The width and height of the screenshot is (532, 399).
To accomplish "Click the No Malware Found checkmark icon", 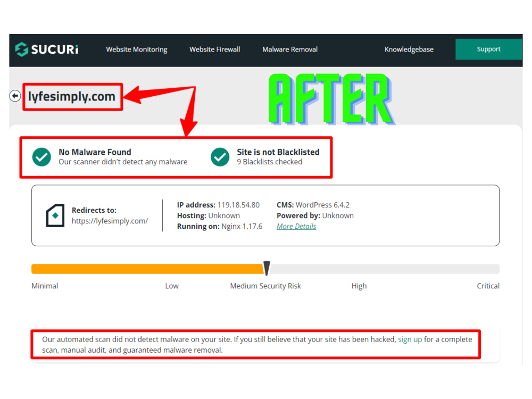I will click(41, 157).
